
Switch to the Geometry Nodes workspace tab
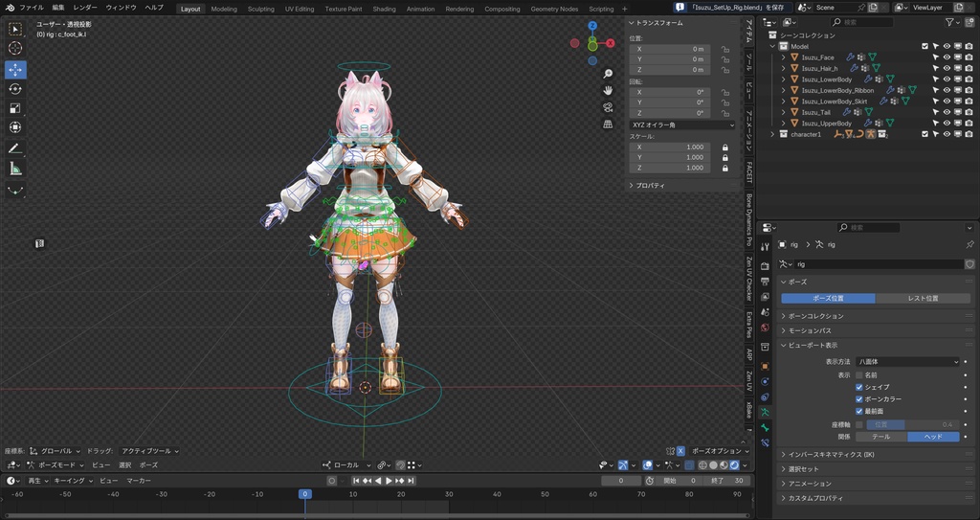[554, 9]
